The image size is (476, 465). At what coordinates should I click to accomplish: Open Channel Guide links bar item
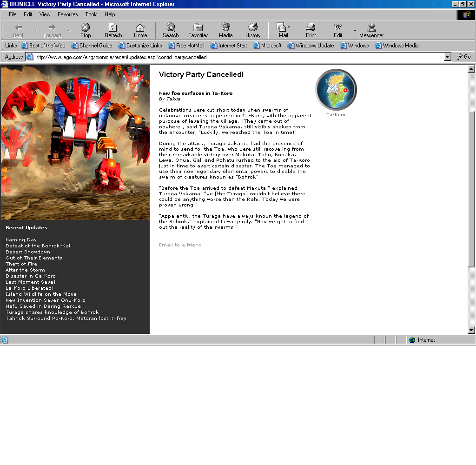click(92, 46)
